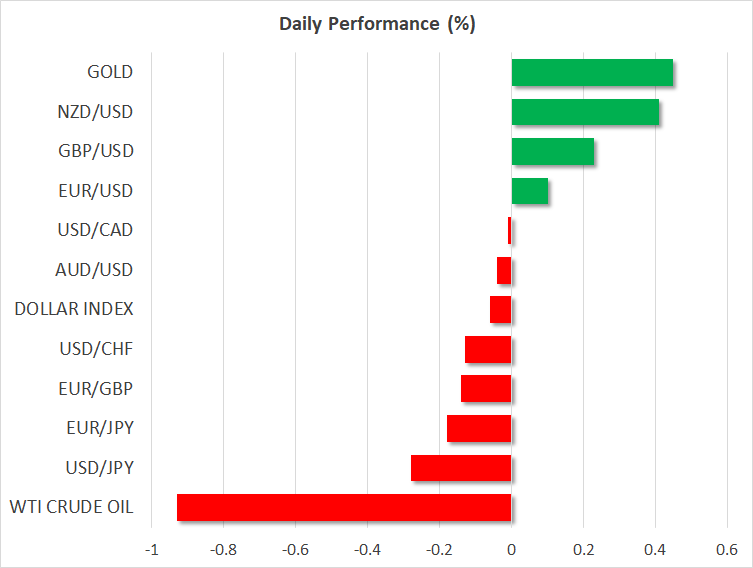Click the green GOLD bar

point(592,73)
